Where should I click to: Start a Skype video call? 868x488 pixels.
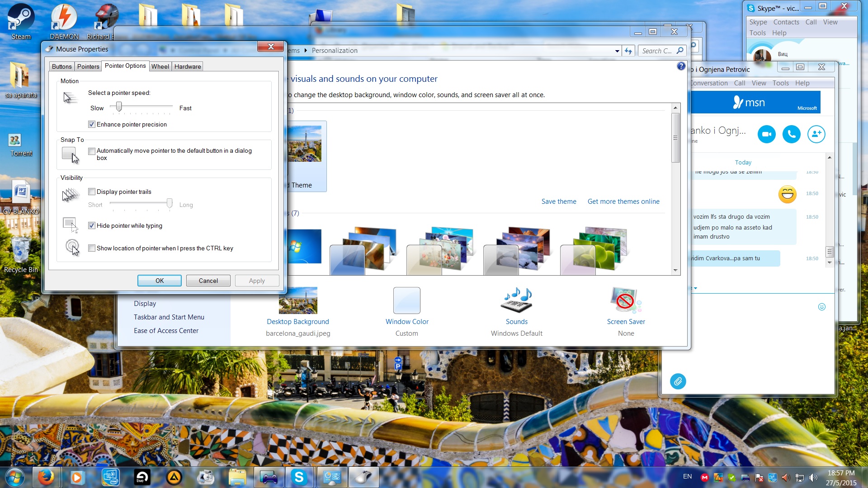[766, 134]
